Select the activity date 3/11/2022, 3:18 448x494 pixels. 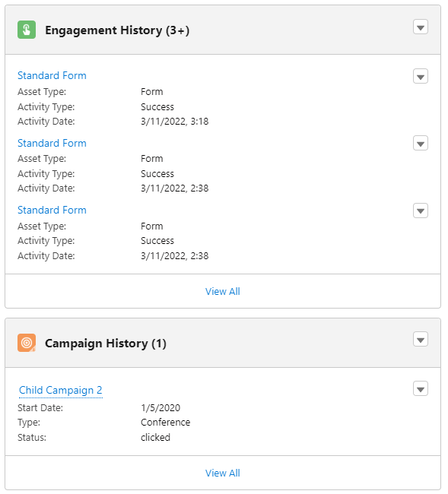coord(175,122)
